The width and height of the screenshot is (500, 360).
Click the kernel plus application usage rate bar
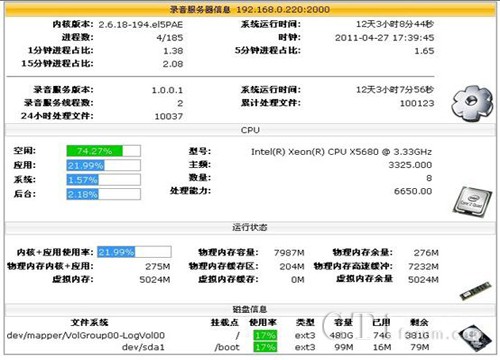(134, 252)
